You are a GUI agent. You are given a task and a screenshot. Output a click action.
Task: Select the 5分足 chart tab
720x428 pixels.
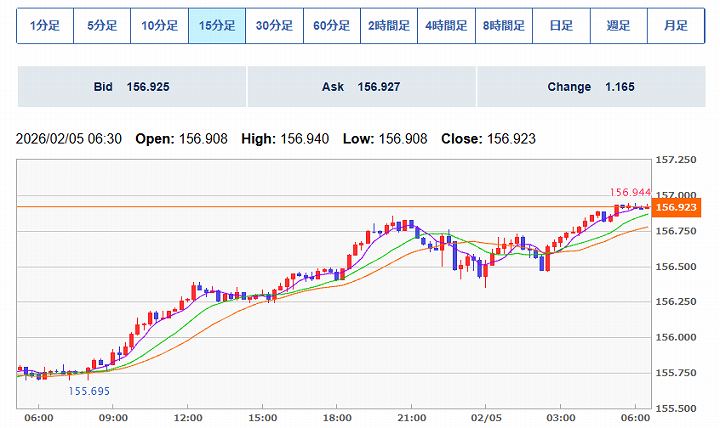click(102, 26)
